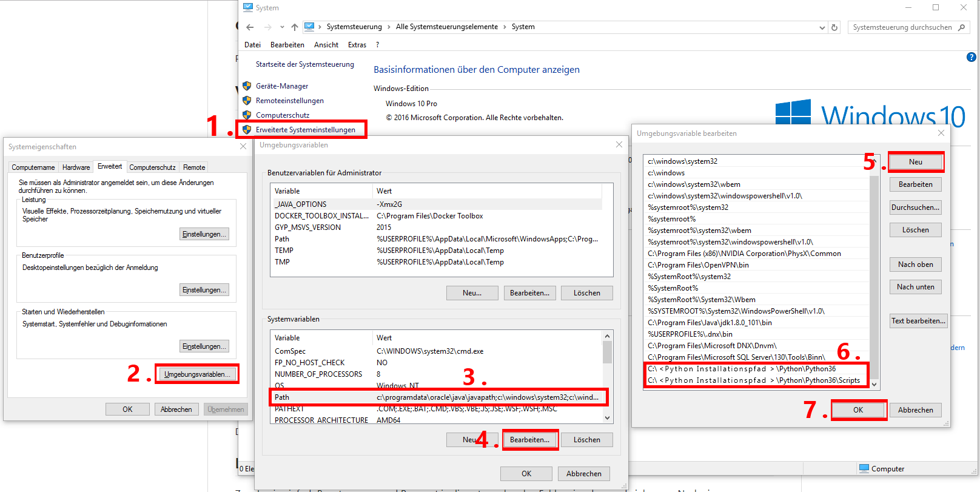Viewport: 980px width, 492px height.
Task: Select _JAVA_OPTIONS user variable row
Action: [437, 204]
